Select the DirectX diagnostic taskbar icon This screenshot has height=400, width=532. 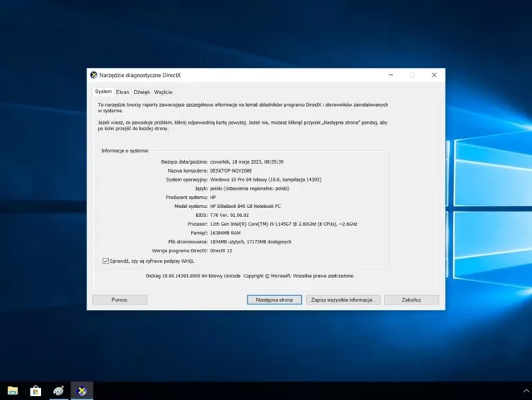tap(82, 391)
